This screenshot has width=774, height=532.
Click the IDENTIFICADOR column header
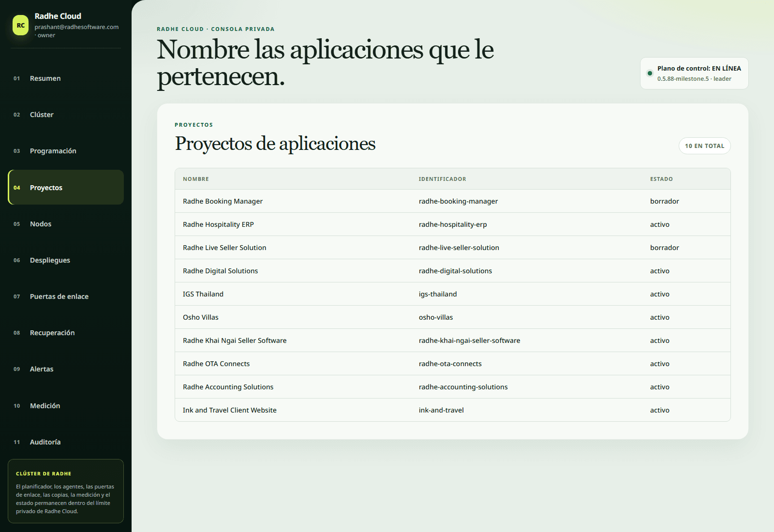pos(442,179)
